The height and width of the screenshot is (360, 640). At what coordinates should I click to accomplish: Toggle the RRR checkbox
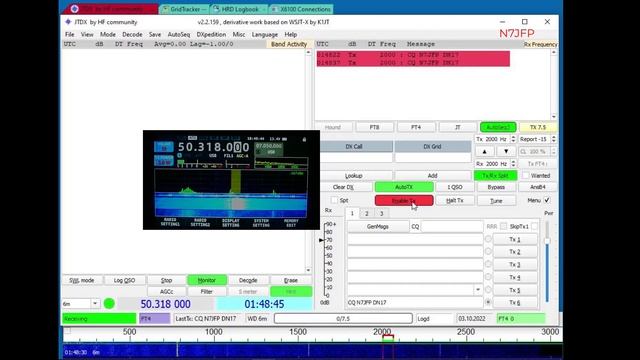(x=503, y=226)
